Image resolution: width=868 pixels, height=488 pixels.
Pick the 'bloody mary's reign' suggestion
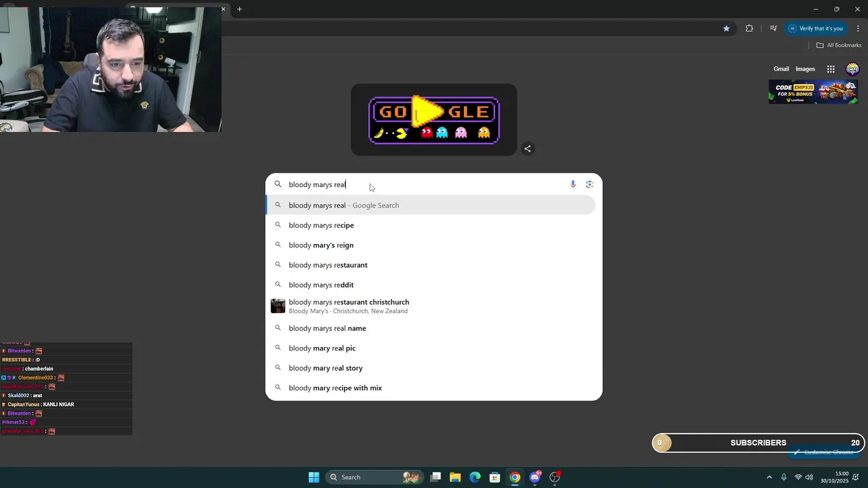coord(431,245)
